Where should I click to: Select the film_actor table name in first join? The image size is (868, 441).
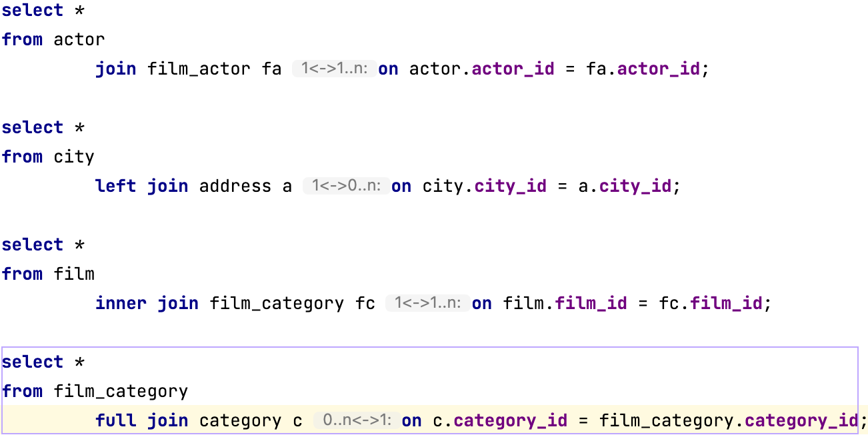point(199,69)
